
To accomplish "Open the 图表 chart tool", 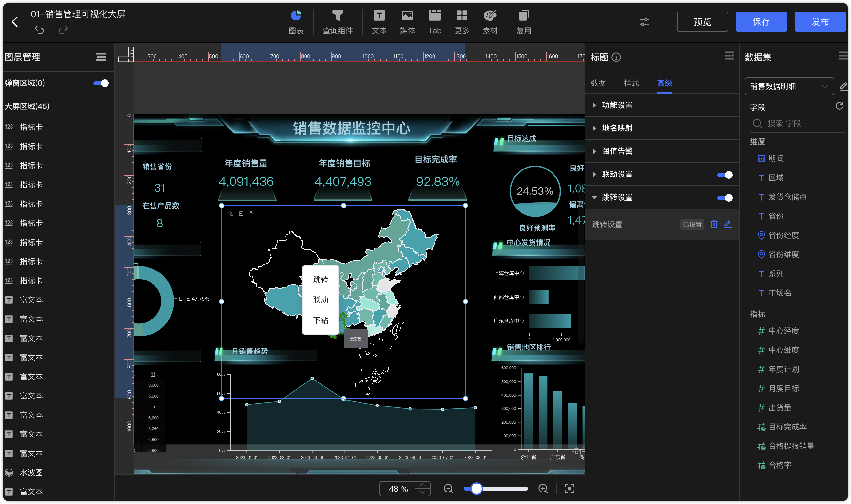I will point(296,22).
